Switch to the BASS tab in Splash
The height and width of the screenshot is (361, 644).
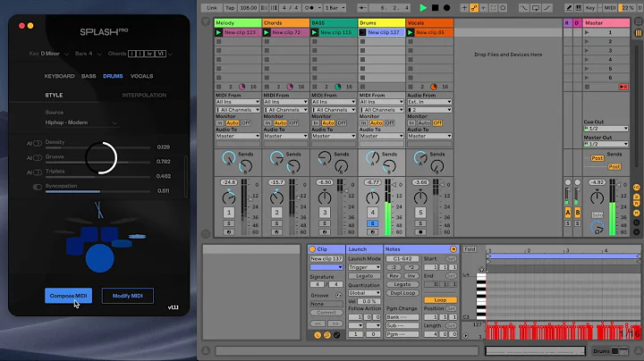click(x=89, y=76)
